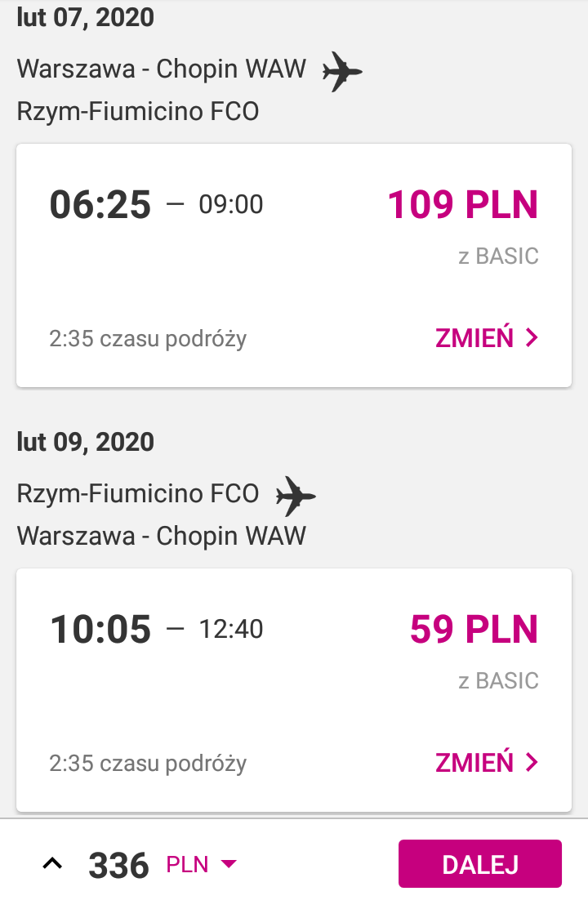Select the 59 PLN return price
The height and width of the screenshot is (909, 588).
474,629
